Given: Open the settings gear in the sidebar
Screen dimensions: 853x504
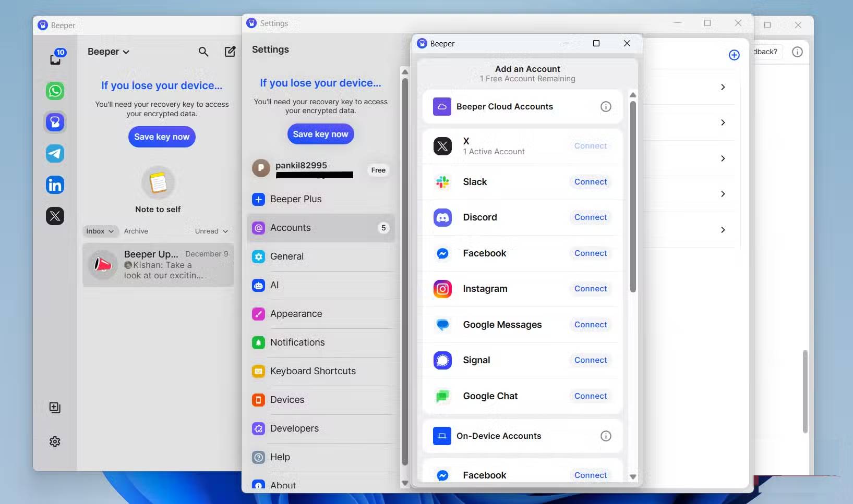Looking at the screenshot, I should pyautogui.click(x=55, y=441).
